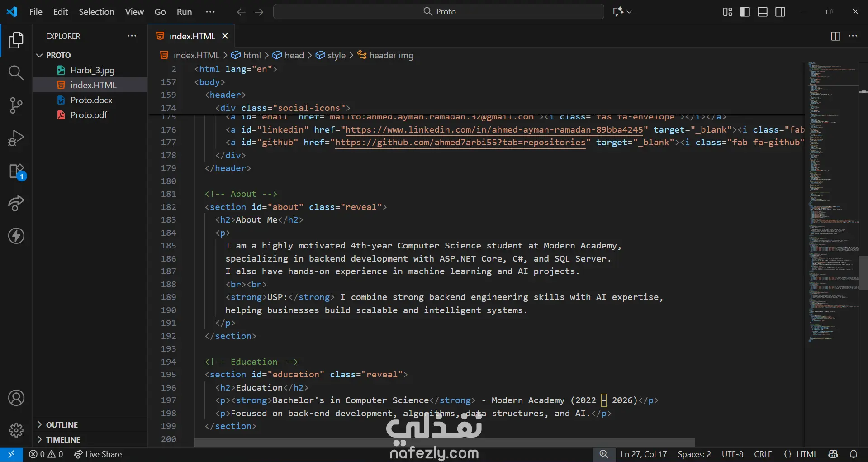Click the editor horizontal scrollbar
Viewport: 868px width, 462px height.
[x=444, y=442]
